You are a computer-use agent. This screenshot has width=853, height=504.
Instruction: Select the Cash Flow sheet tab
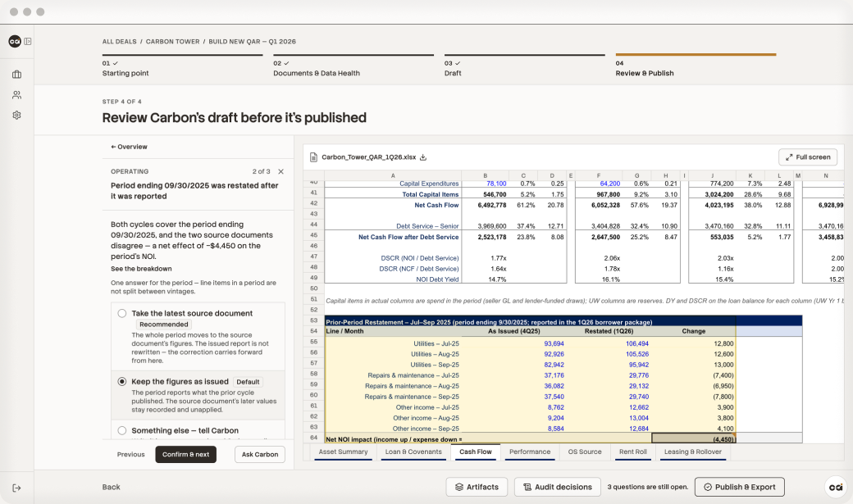click(476, 452)
